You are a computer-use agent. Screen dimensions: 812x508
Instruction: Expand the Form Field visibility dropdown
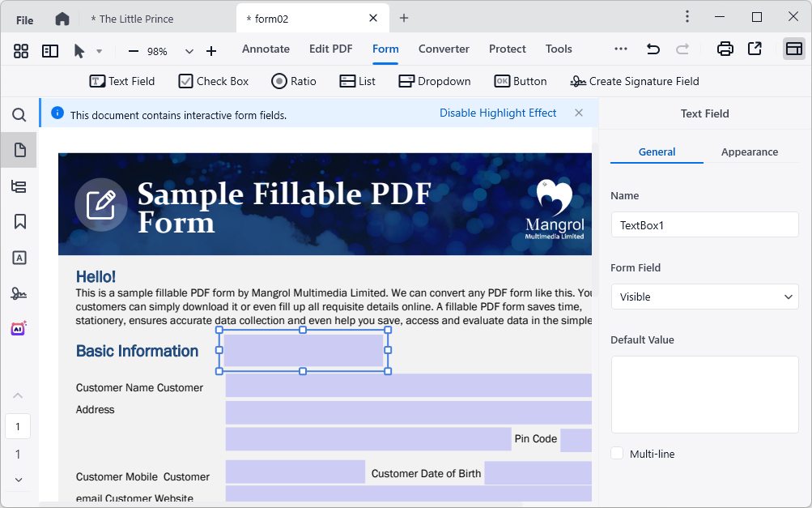[704, 297]
